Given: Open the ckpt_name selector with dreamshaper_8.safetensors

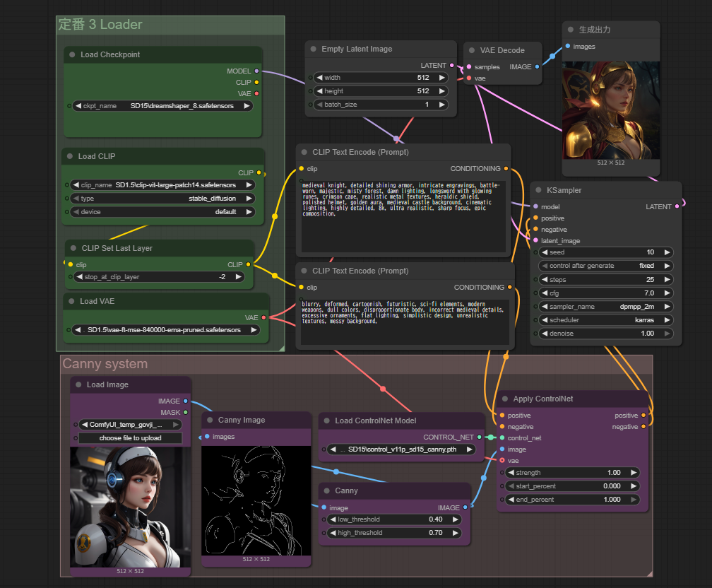Looking at the screenshot, I should [x=163, y=106].
